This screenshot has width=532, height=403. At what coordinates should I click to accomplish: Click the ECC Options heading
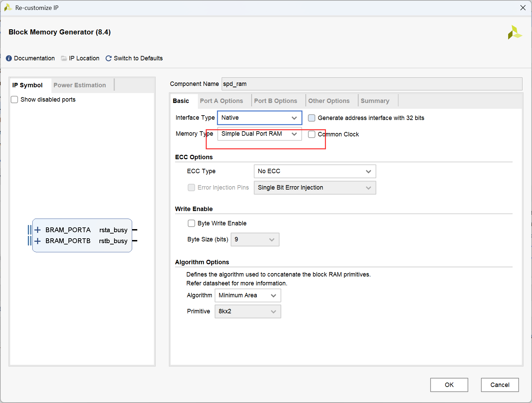pyautogui.click(x=194, y=157)
